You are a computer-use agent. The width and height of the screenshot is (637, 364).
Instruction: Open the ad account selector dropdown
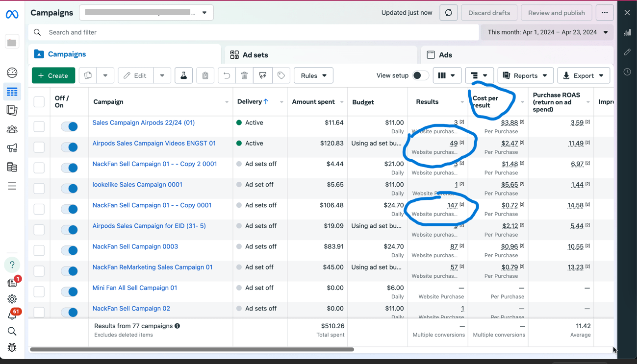click(146, 13)
